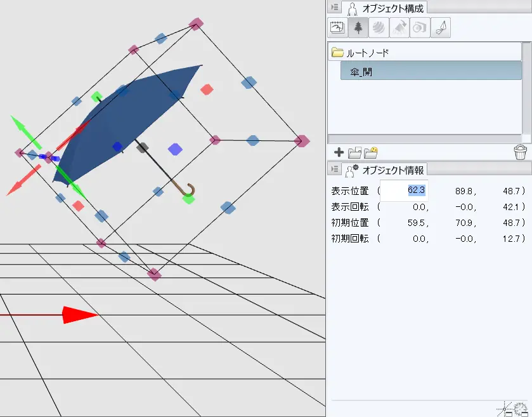Viewport: 532px width, 417px height.
Task: Click the curved wooden umbrella handle
Action: tap(187, 190)
